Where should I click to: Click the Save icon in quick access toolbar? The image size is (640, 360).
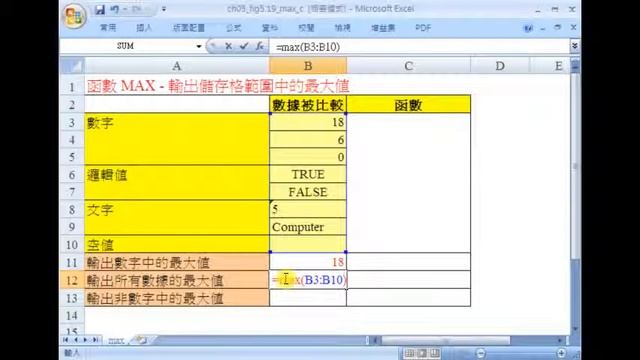(100, 9)
